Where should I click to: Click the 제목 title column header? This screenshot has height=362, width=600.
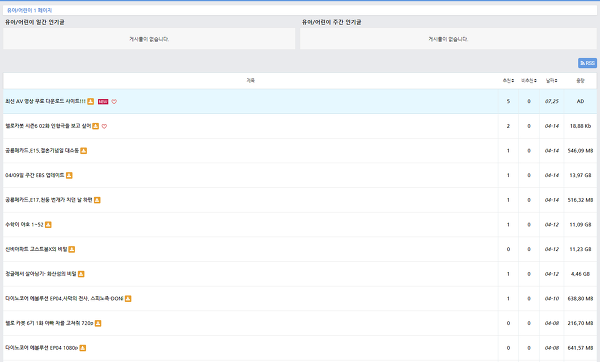250,80
